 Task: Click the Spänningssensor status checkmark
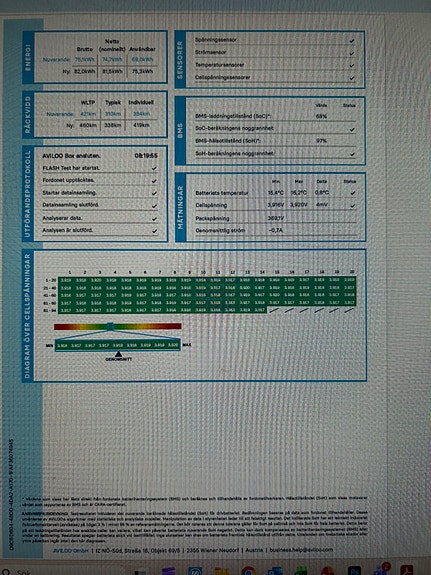click(352, 41)
